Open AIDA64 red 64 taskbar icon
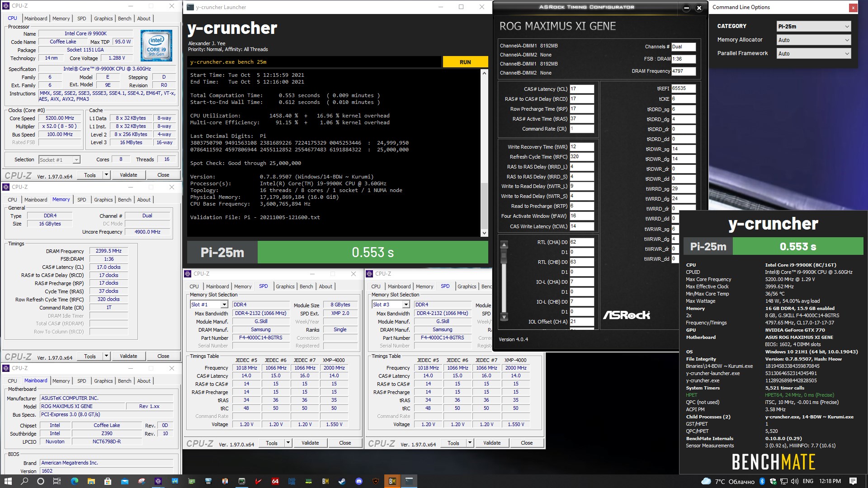The height and width of the screenshot is (488, 868). pos(275,481)
